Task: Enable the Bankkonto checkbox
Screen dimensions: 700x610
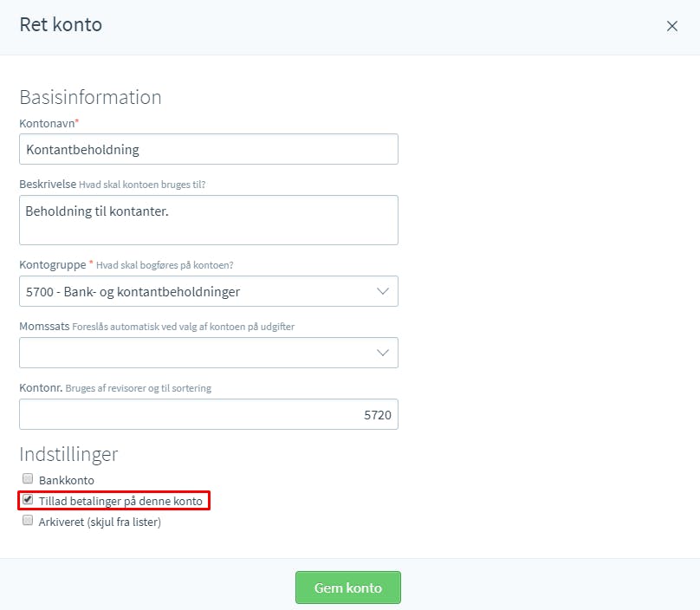Action: pos(28,478)
